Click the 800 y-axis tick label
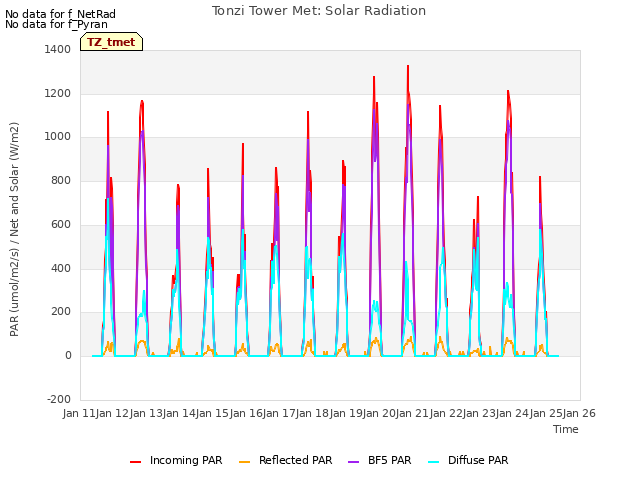The height and width of the screenshot is (480, 640). click(61, 180)
